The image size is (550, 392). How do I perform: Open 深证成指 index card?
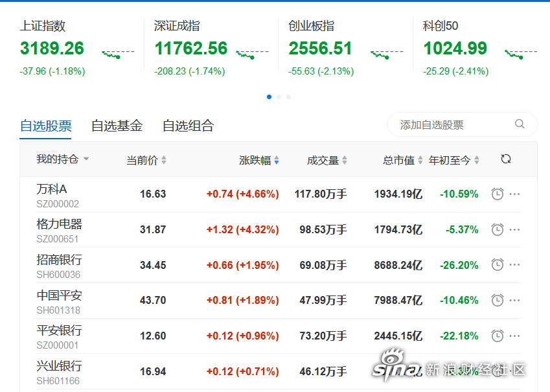coord(211,48)
